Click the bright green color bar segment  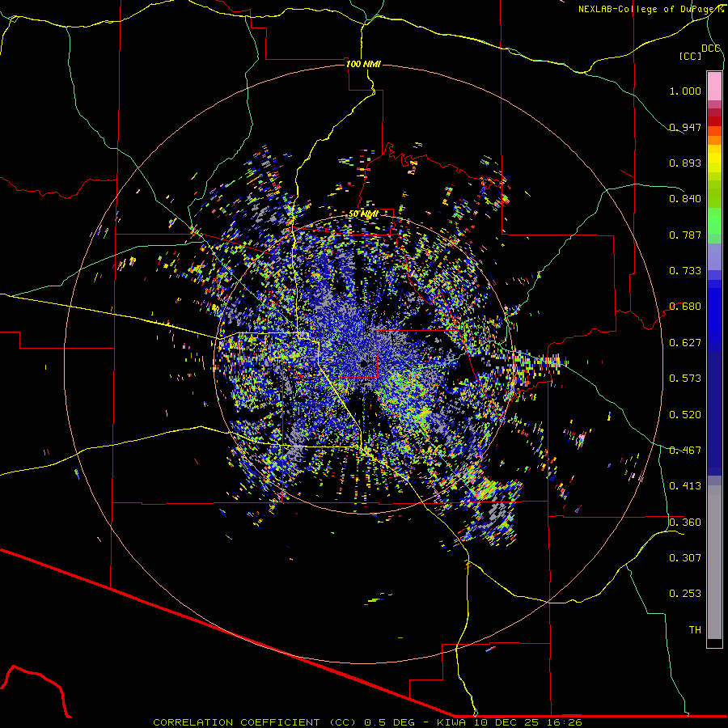click(x=714, y=221)
